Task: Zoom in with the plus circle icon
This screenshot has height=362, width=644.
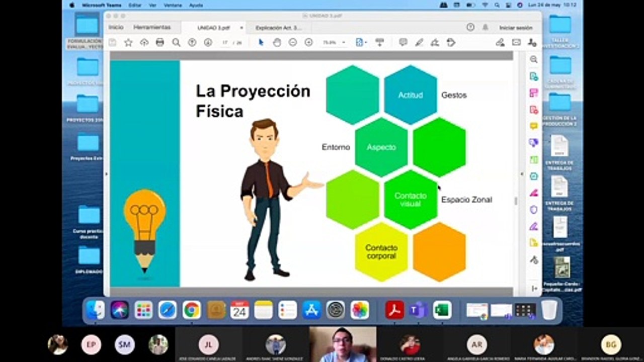Action: 308,43
